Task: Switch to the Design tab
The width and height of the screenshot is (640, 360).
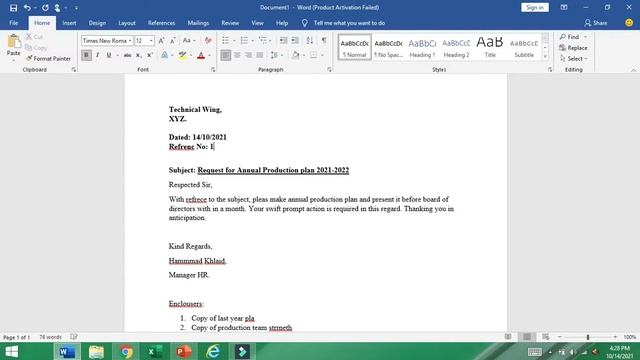Action: tap(97, 23)
